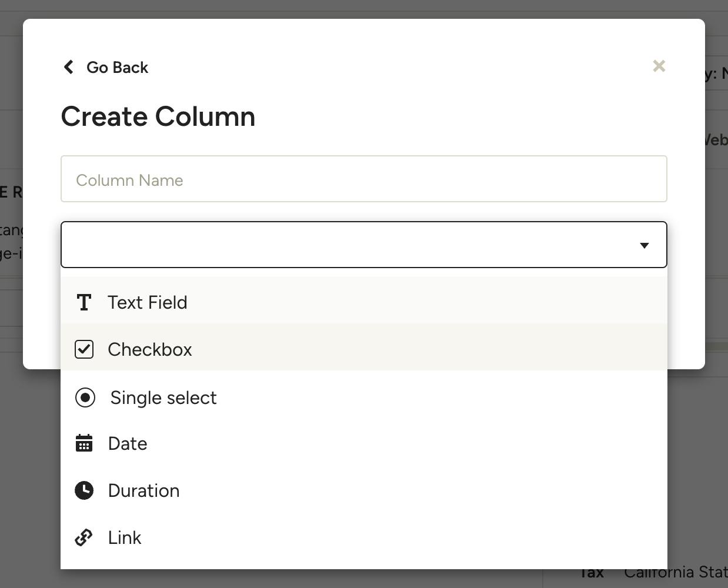Click the Create Column heading
728x588 pixels.
158,116
